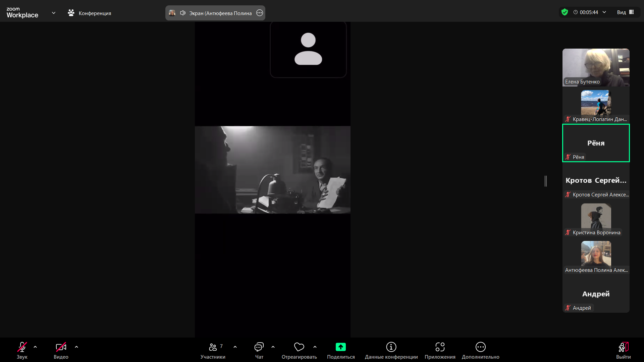
Task: Select the Рёня participant tile
Action: pyautogui.click(x=596, y=143)
